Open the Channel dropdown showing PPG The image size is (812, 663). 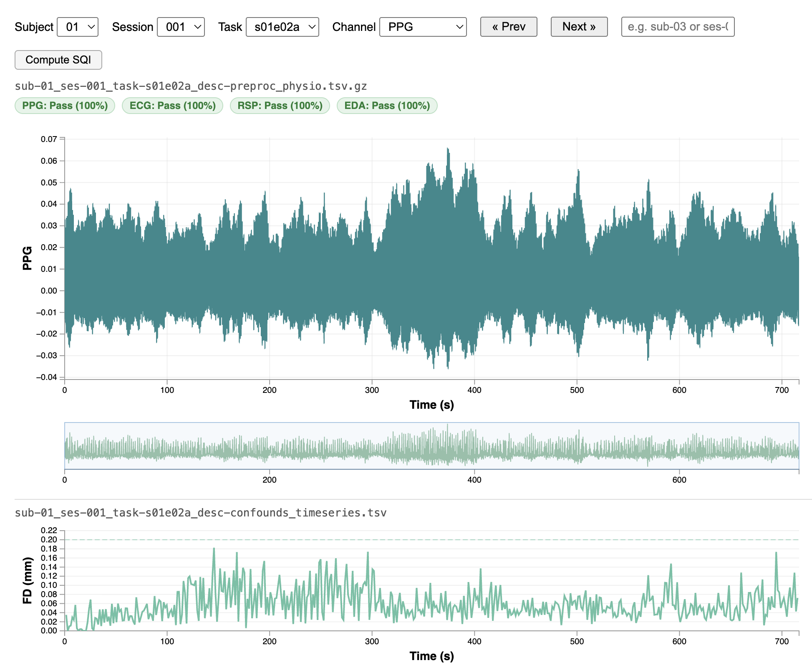(423, 27)
